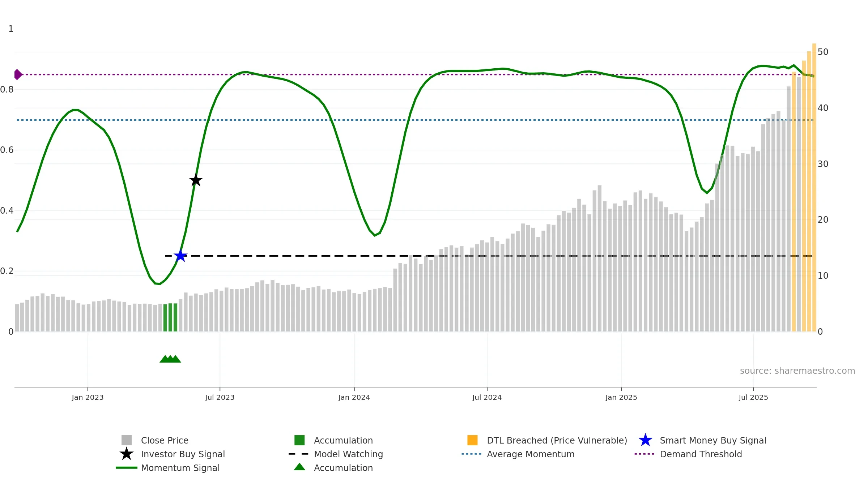Click Jan 2025 axis label
This screenshot has height=488, width=868.
click(621, 397)
